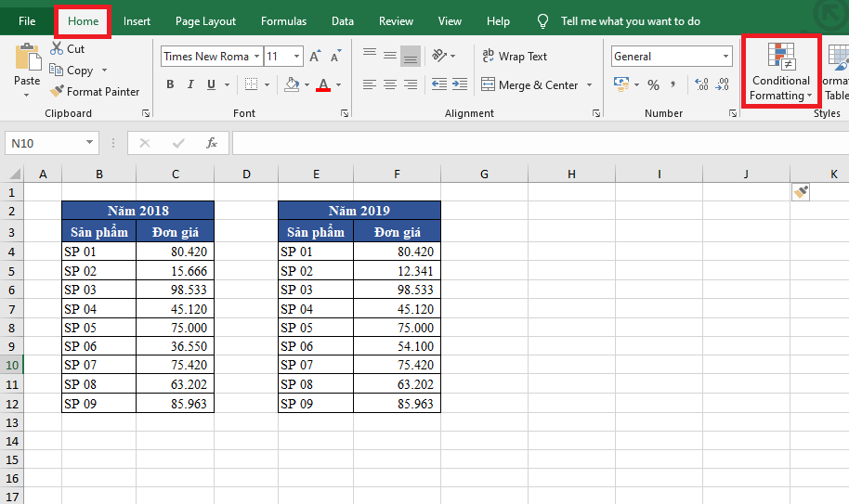This screenshot has height=504, width=849.
Task: Open the General number format dropdown
Action: tap(726, 57)
